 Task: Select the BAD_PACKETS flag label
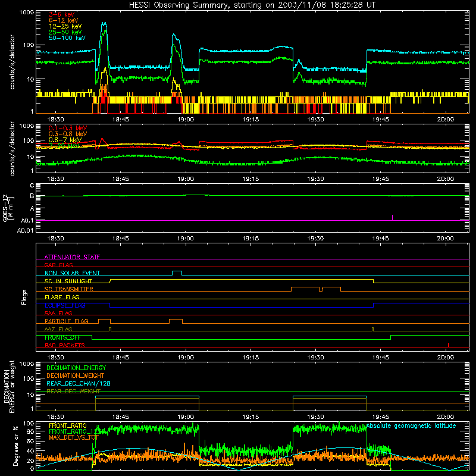[x=65, y=345]
